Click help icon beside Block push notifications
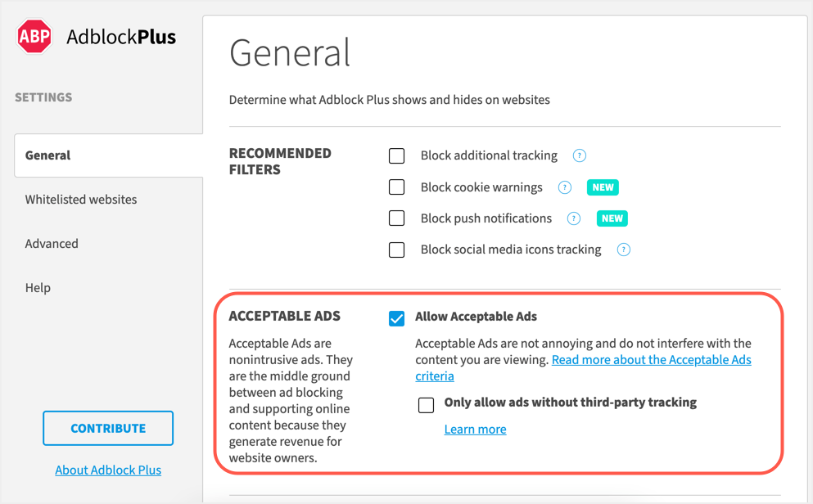 click(574, 218)
